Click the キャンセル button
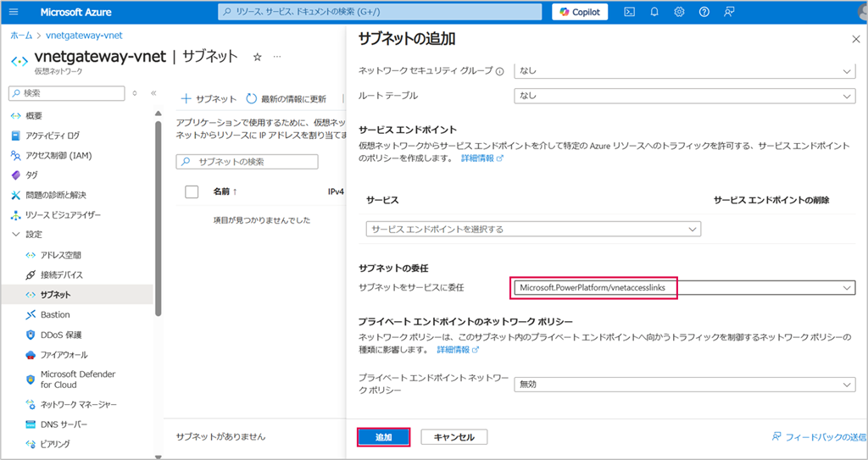This screenshot has width=868, height=460. pos(454,437)
